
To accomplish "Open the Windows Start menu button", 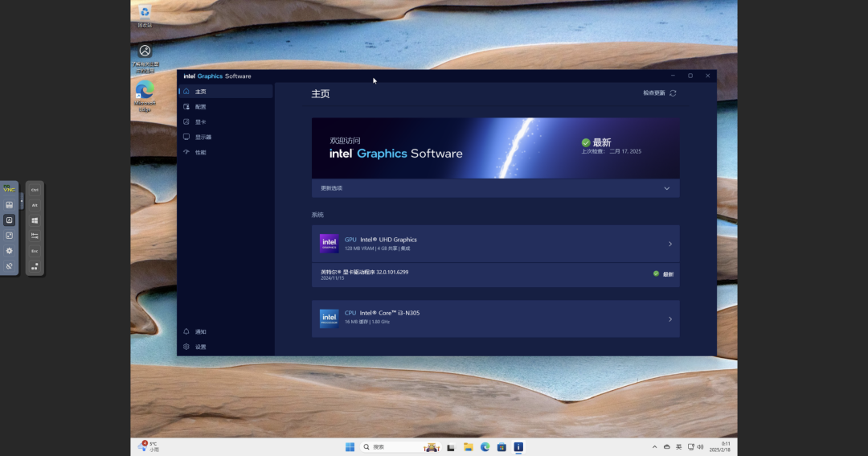I will [350, 447].
